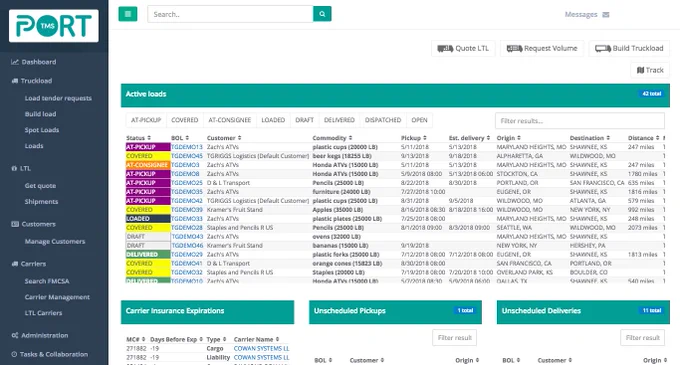Sort active loads by BOL column
Image resolution: width=680 pixels, height=365 pixels.
[x=180, y=138]
